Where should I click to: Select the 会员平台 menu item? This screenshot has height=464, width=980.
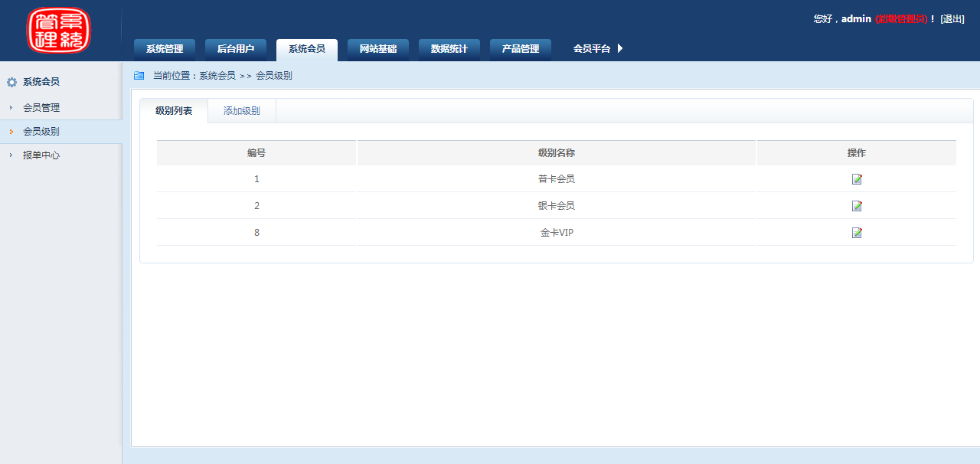pyautogui.click(x=592, y=49)
